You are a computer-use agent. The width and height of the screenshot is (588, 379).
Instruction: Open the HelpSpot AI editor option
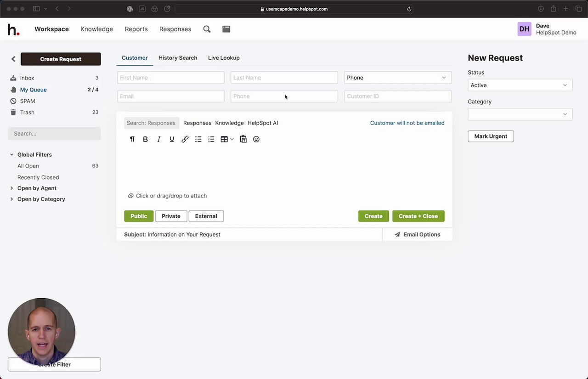coord(263,123)
